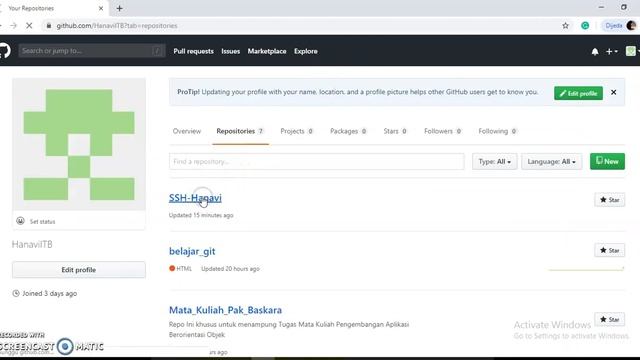
Task: Stop page loading with the X button
Action: pos(29,26)
